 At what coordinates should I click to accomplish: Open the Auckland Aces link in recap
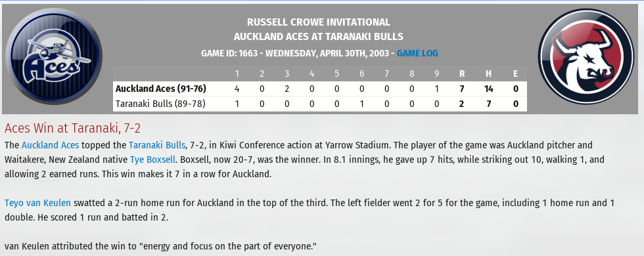pos(50,145)
